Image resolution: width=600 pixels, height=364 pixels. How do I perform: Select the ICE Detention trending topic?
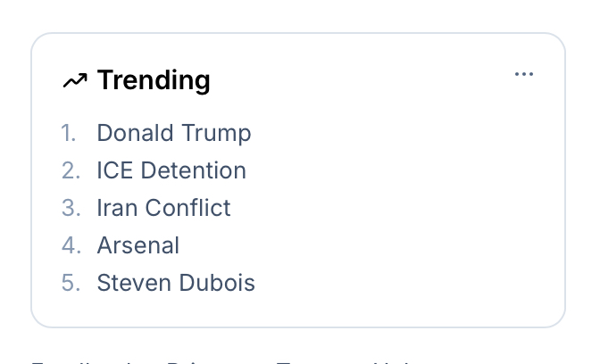[171, 170]
